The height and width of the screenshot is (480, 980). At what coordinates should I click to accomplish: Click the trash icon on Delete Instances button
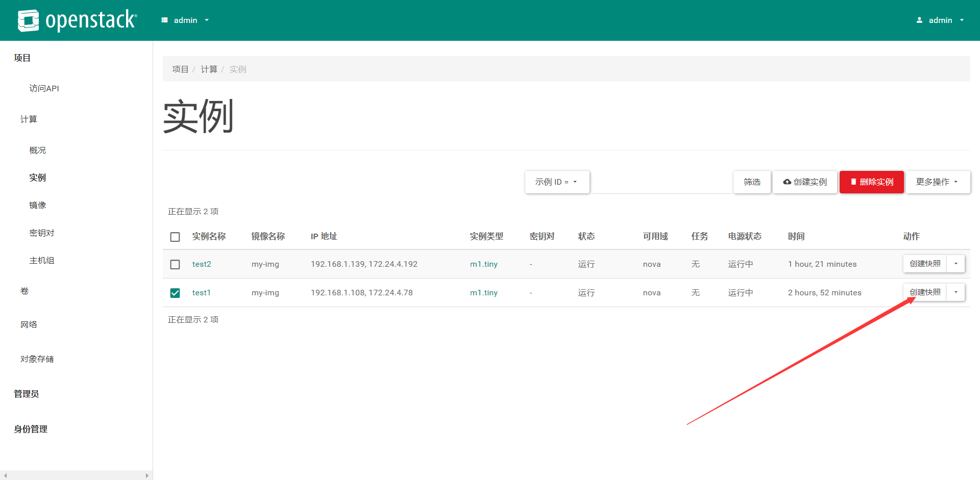tap(853, 182)
